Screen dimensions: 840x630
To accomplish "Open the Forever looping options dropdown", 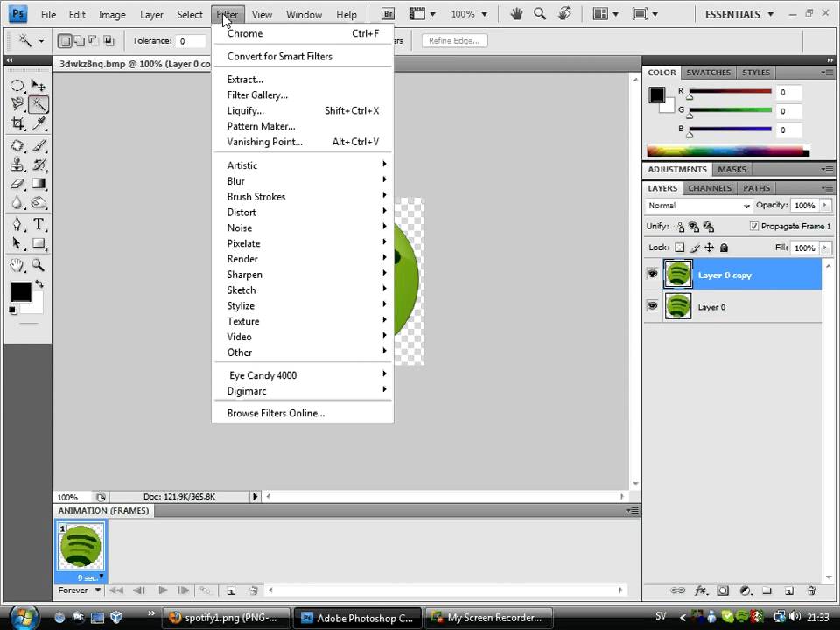I will coord(80,591).
